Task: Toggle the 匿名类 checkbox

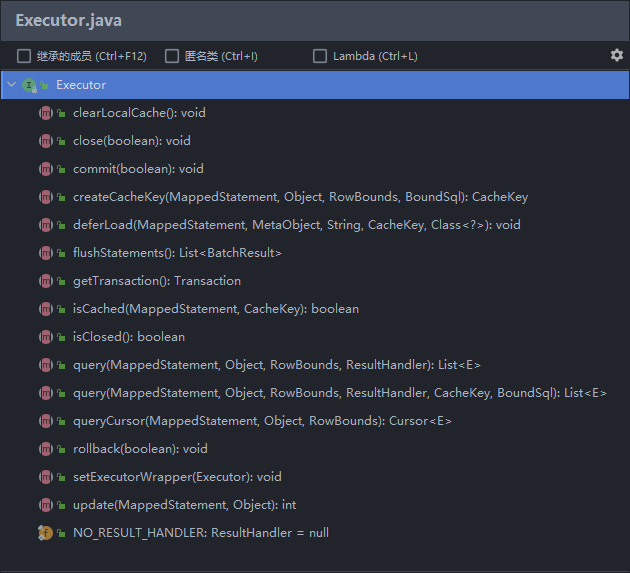Action: click(x=172, y=56)
